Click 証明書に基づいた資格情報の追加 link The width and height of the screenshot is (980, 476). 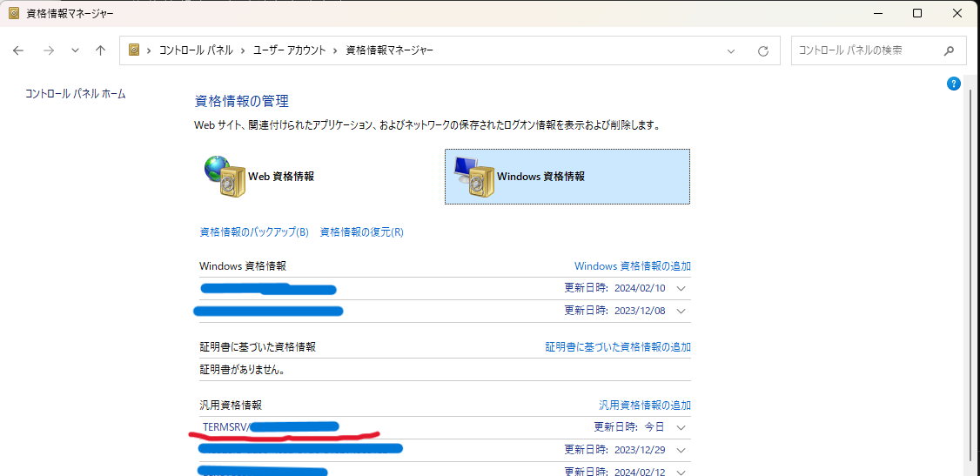pyautogui.click(x=618, y=346)
